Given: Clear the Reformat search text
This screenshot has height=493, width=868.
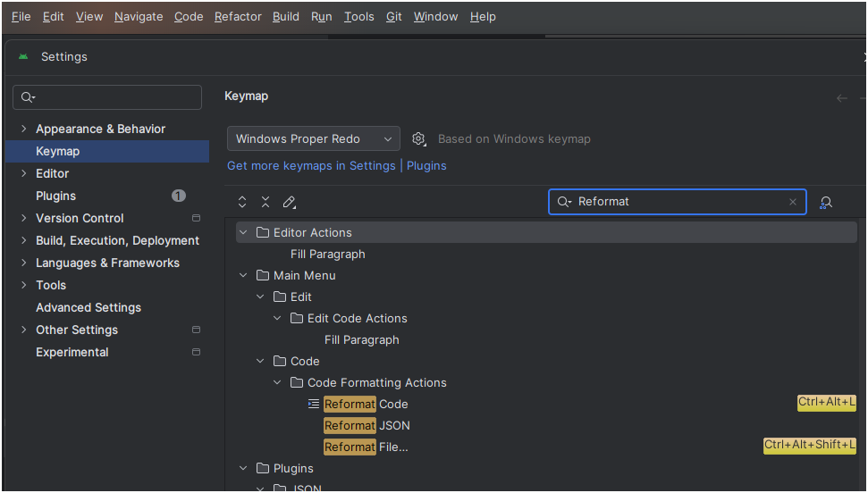Looking at the screenshot, I should [792, 202].
